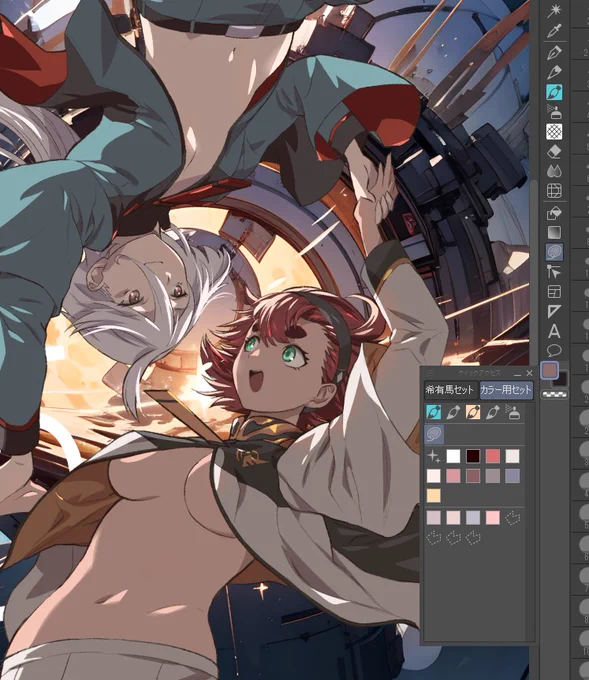Pick the bright pink swatch in bottom row

coord(493,517)
